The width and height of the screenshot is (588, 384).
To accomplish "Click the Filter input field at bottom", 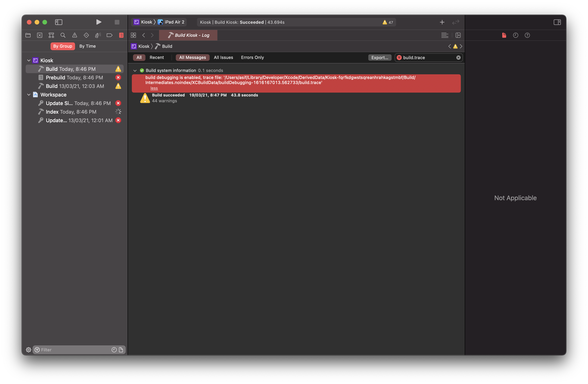I will (75, 350).
